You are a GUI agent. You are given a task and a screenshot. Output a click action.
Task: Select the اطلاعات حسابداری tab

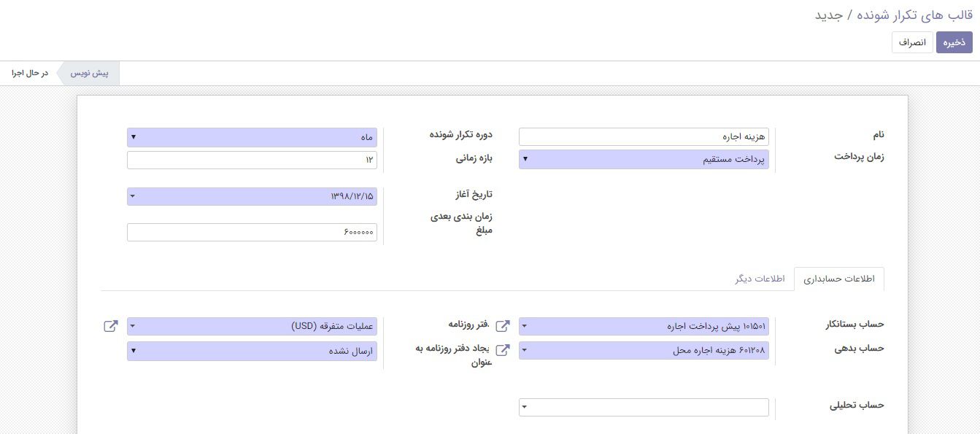click(x=838, y=279)
